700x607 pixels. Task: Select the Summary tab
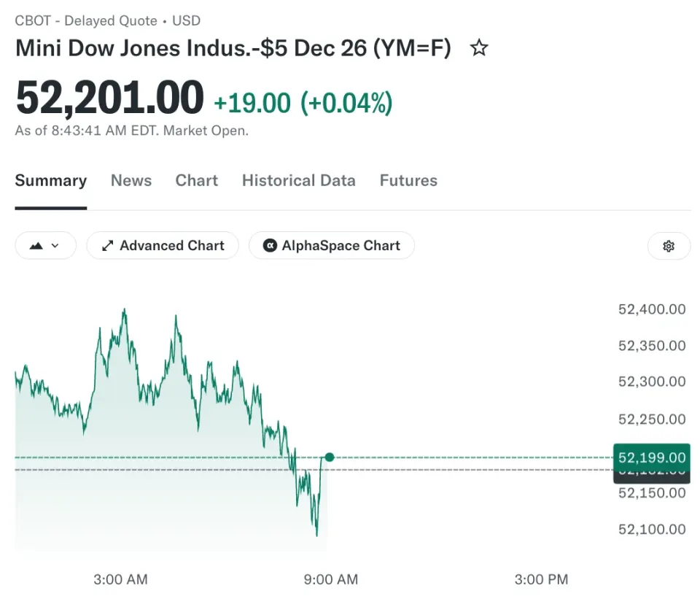(51, 180)
